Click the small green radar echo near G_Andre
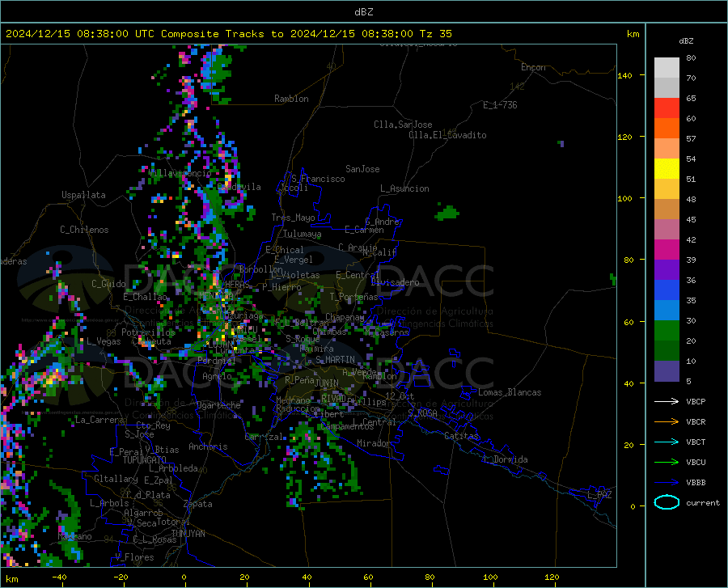 point(447,213)
